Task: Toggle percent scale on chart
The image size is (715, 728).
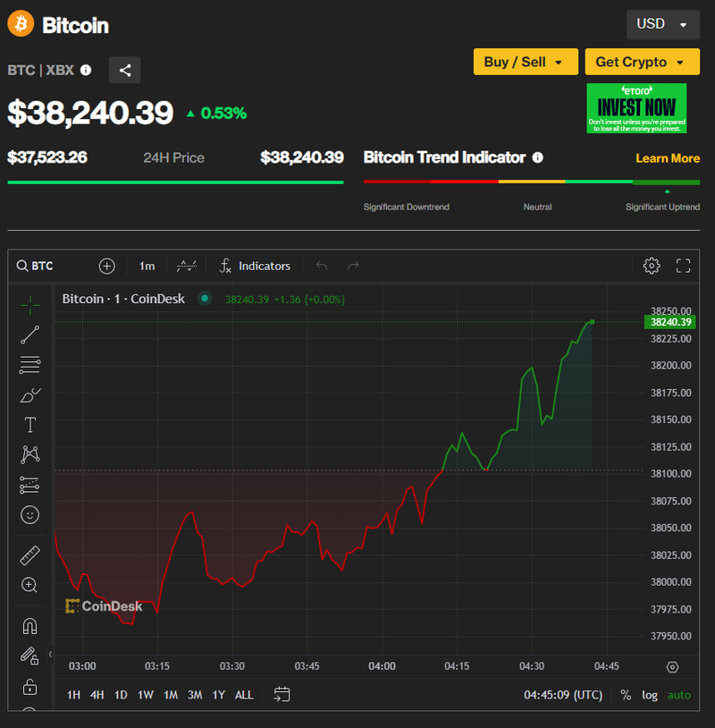Action: click(x=626, y=695)
